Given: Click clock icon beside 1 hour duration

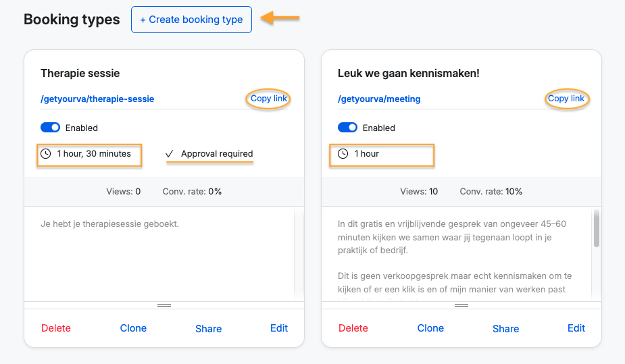Looking at the screenshot, I should coord(343,154).
